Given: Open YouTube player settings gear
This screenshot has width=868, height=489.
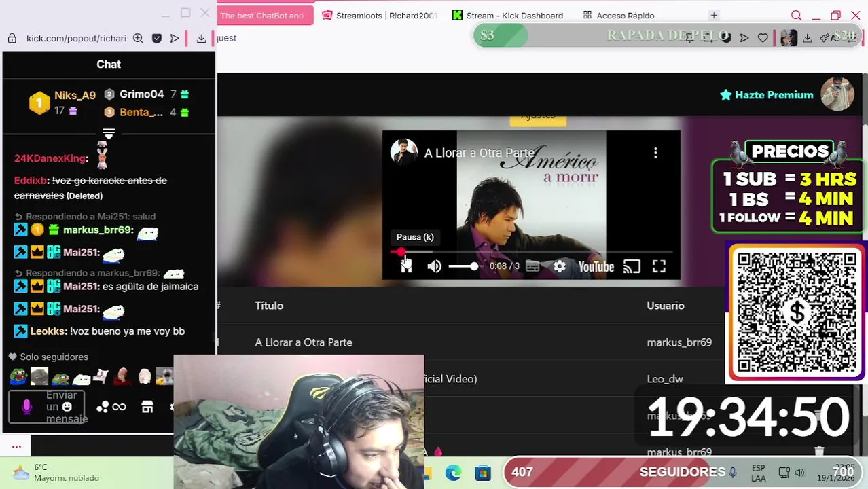Looking at the screenshot, I should (x=560, y=266).
